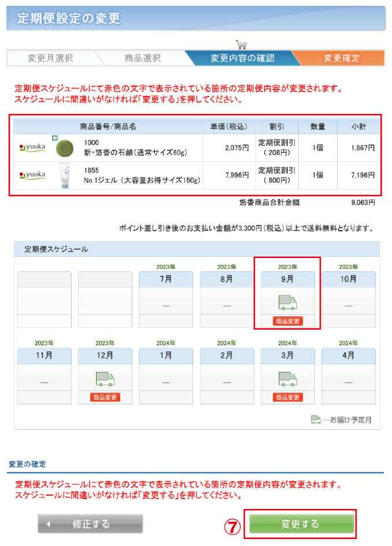The image size is (392, 546).
Task: Click the product name 新・悠香の石鹸(通常サイズ60g)
Action: coord(135,153)
